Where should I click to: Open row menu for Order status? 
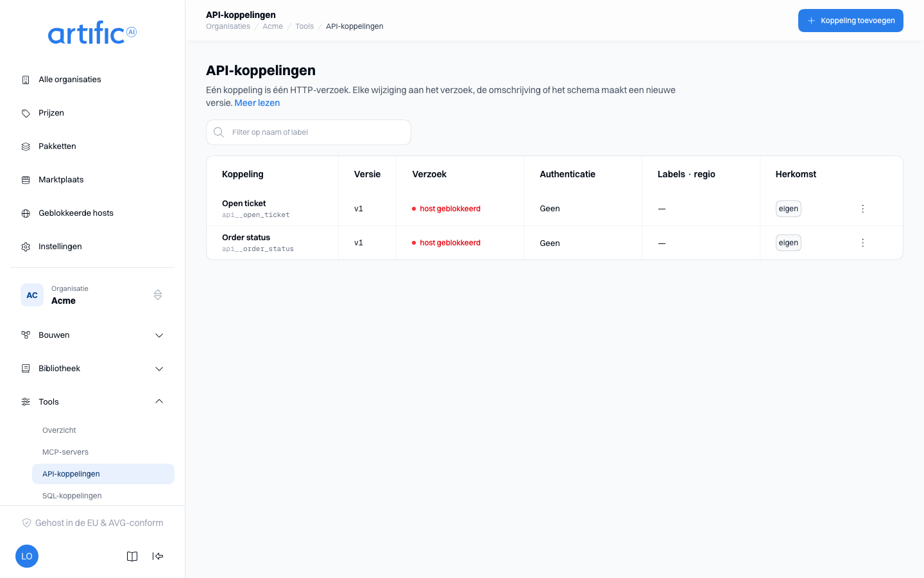tap(863, 243)
